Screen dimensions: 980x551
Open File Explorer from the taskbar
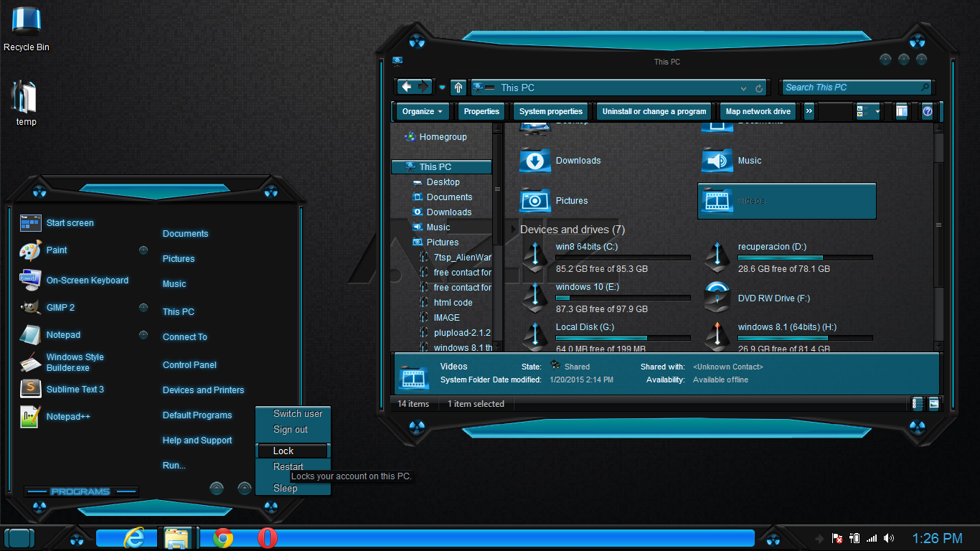point(176,537)
